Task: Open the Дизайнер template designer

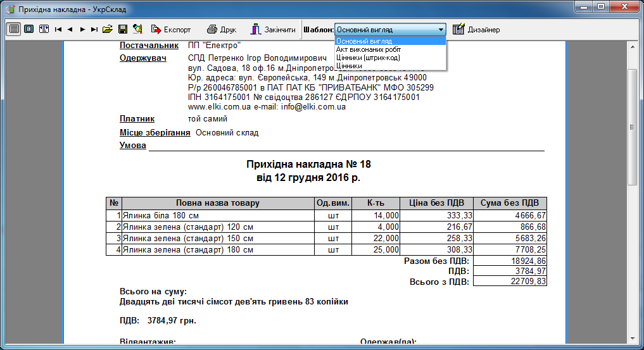Action: point(476,30)
